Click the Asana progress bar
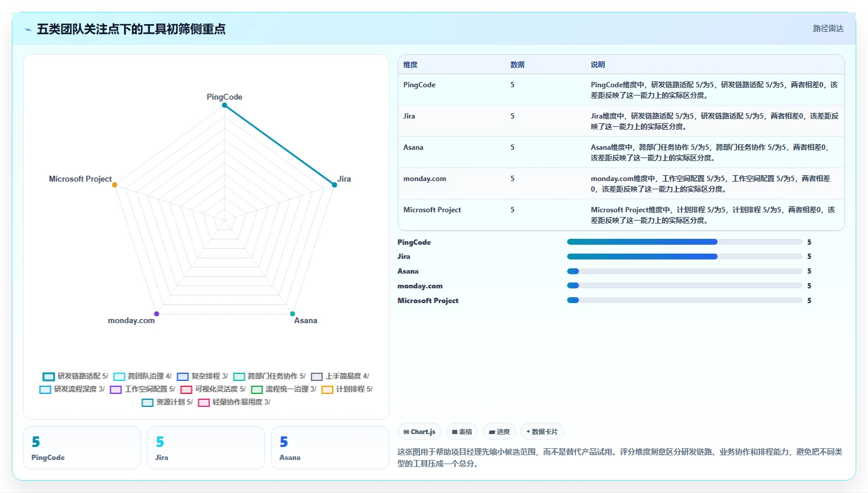The height and width of the screenshot is (493, 868). pyautogui.click(x=684, y=271)
